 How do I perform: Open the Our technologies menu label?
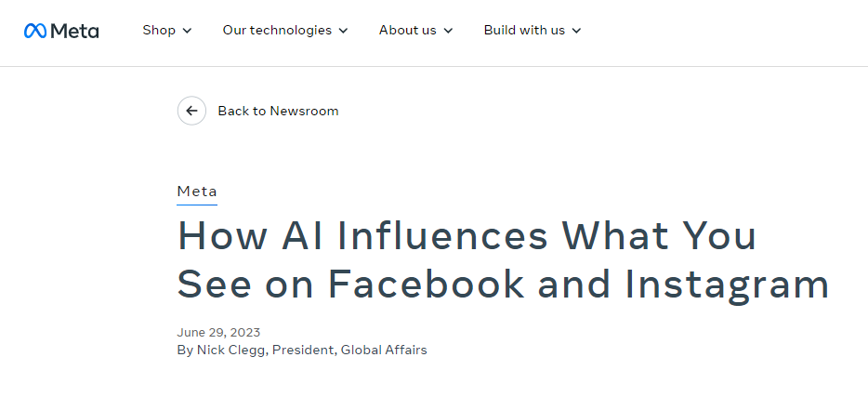coord(277,30)
